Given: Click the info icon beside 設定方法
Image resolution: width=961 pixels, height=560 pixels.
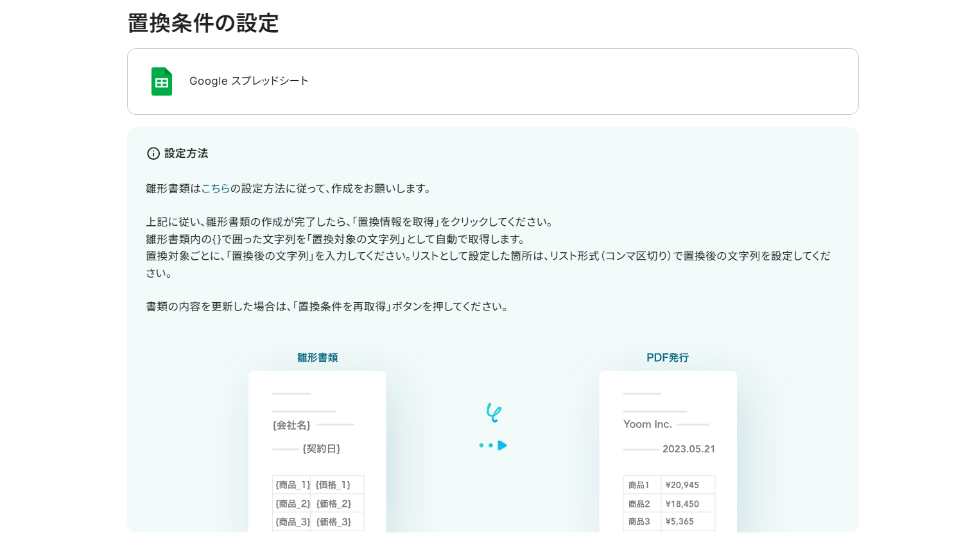Looking at the screenshot, I should tap(153, 153).
